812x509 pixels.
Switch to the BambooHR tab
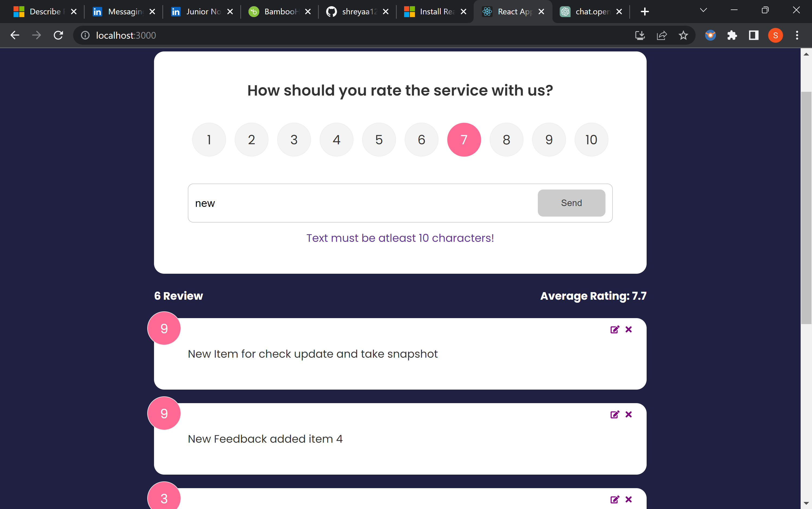coord(279,11)
